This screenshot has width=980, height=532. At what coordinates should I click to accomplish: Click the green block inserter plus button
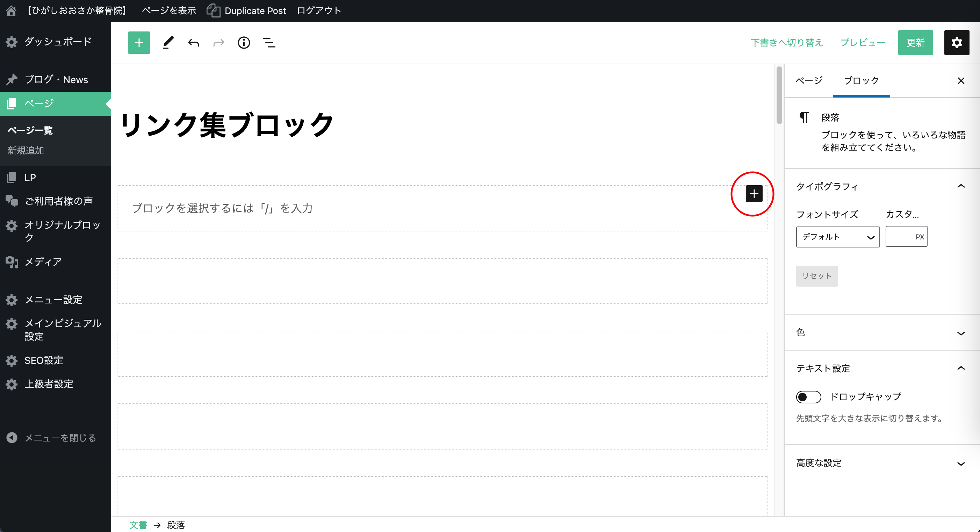(x=139, y=43)
